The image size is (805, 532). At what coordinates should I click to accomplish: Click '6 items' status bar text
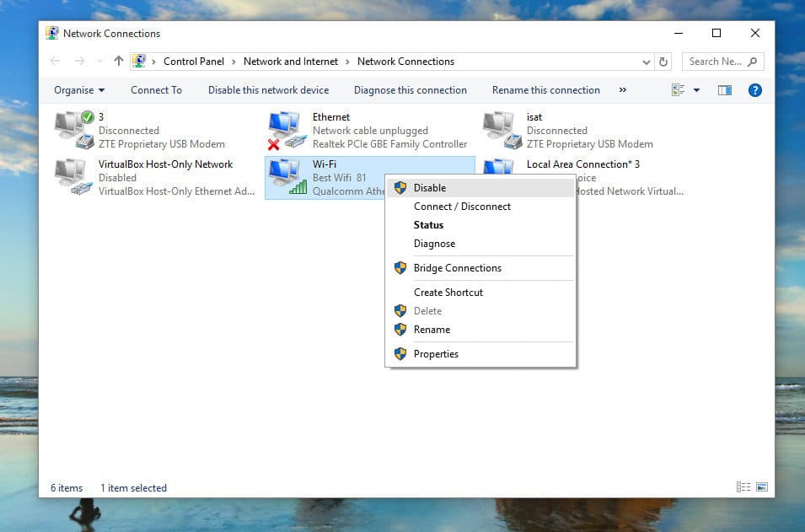tap(67, 488)
